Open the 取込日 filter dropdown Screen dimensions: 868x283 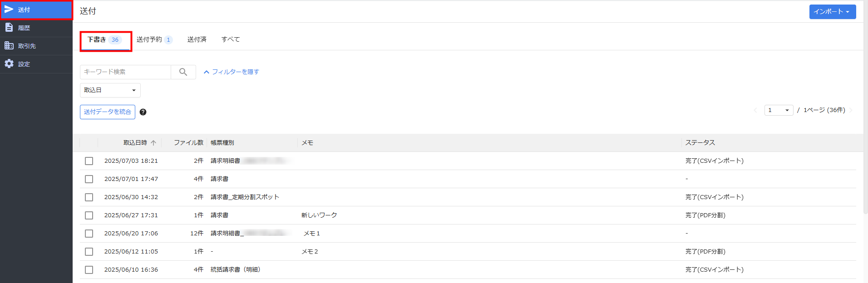[x=110, y=90]
